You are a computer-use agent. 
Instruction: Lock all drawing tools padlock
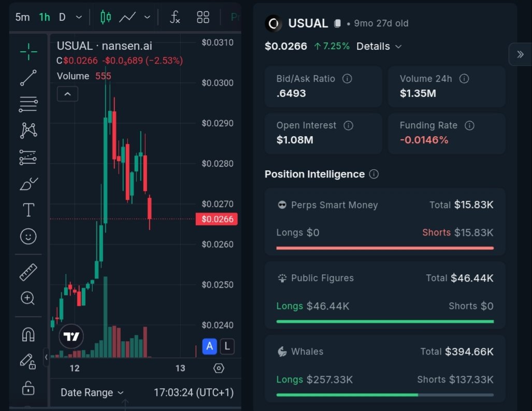click(28, 388)
